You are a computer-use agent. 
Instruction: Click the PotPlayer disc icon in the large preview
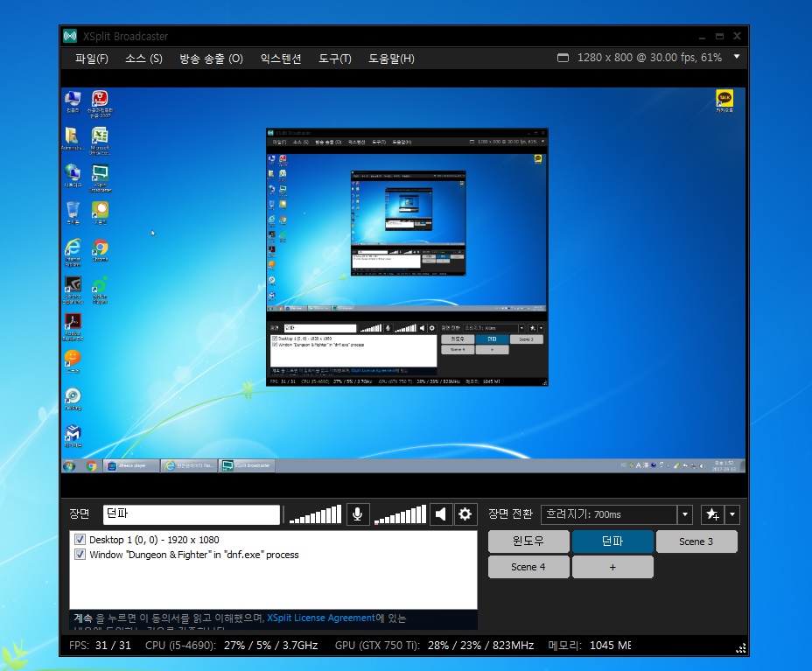pyautogui.click(x=73, y=399)
